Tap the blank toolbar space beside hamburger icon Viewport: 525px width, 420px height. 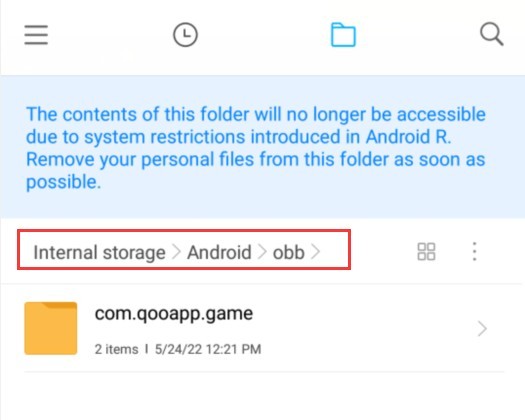[x=110, y=34]
